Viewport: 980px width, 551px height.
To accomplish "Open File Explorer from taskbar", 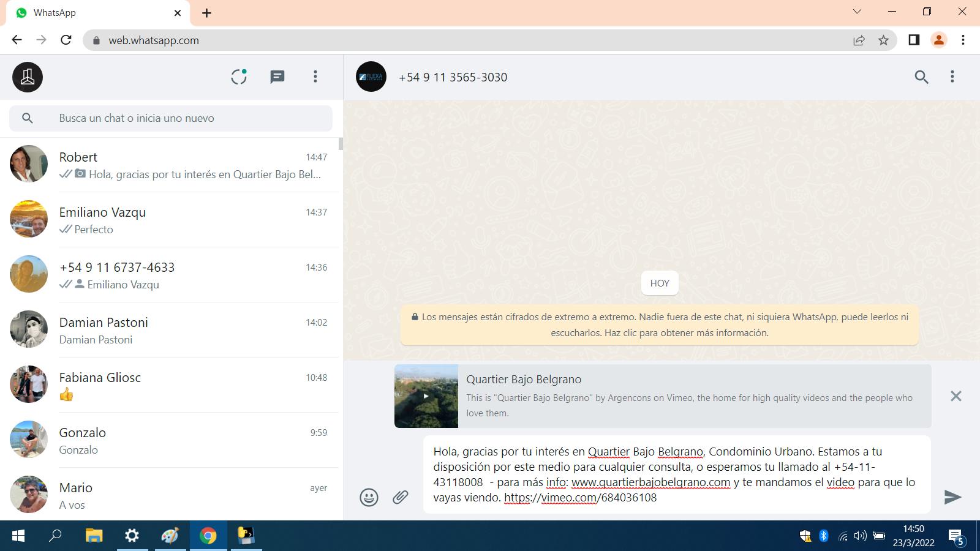I will click(94, 536).
